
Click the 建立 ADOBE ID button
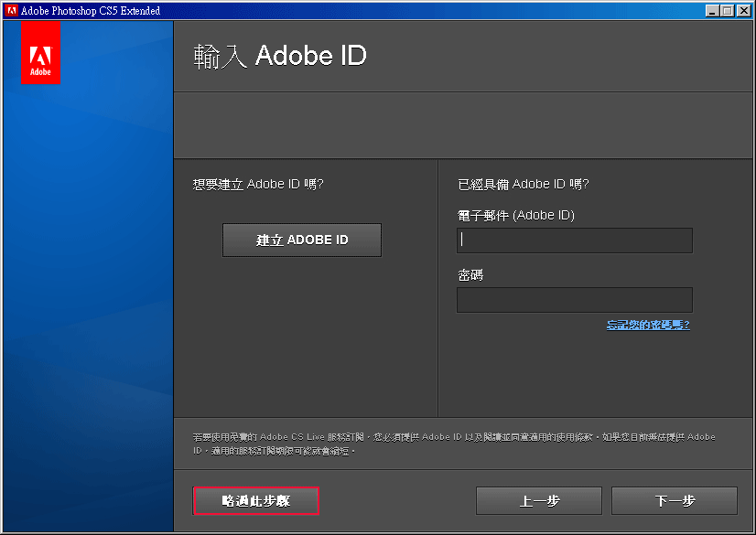coord(302,240)
